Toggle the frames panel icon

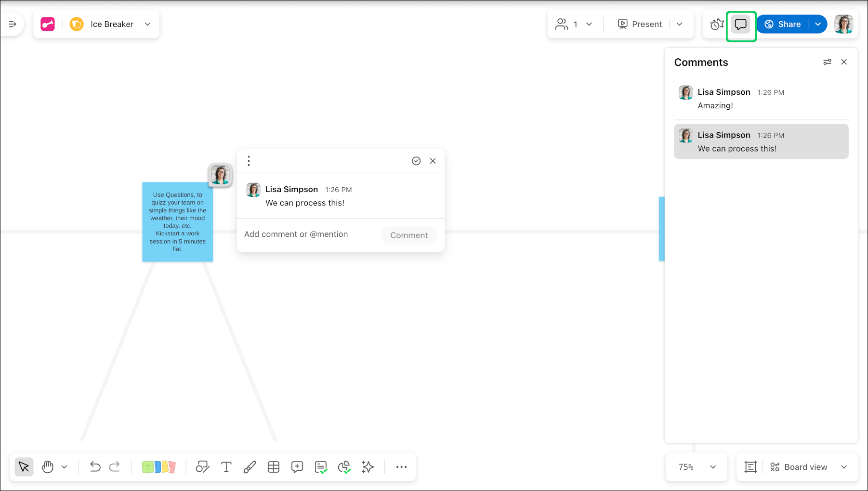750,467
